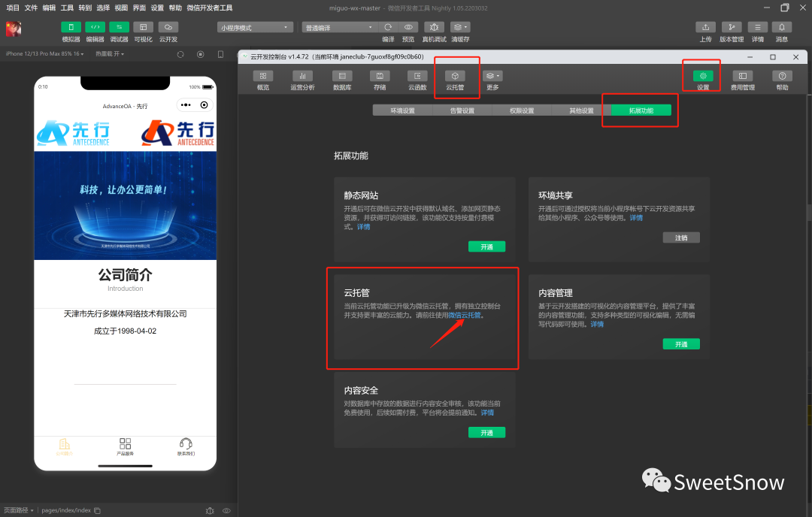
Task: Open 详情 link in 内容安全 card
Action: 487,413
